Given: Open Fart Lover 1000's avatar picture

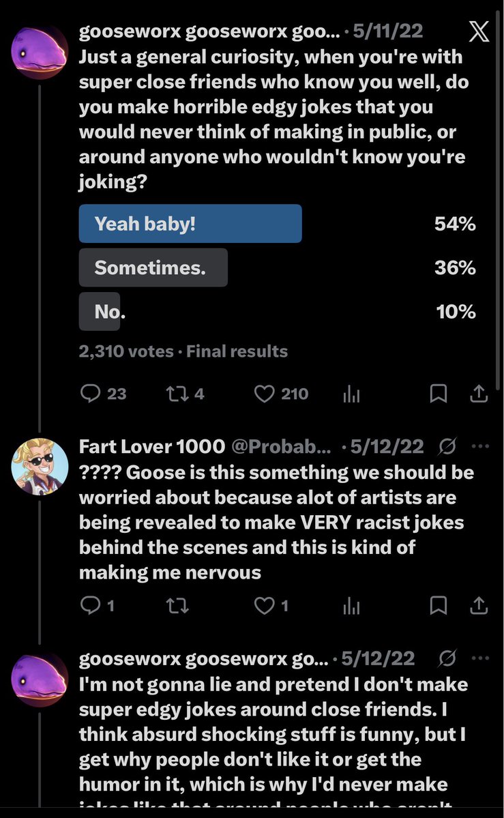Looking at the screenshot, I should pos(40,466).
